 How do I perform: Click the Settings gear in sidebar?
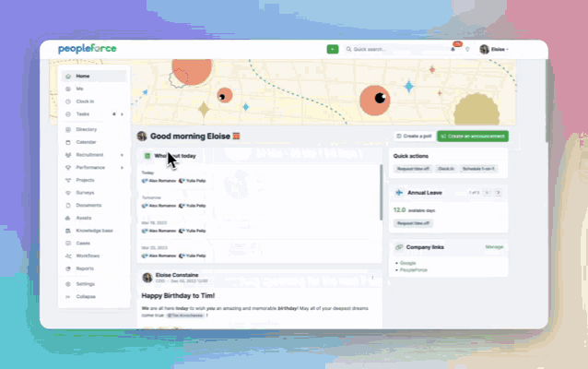(67, 283)
